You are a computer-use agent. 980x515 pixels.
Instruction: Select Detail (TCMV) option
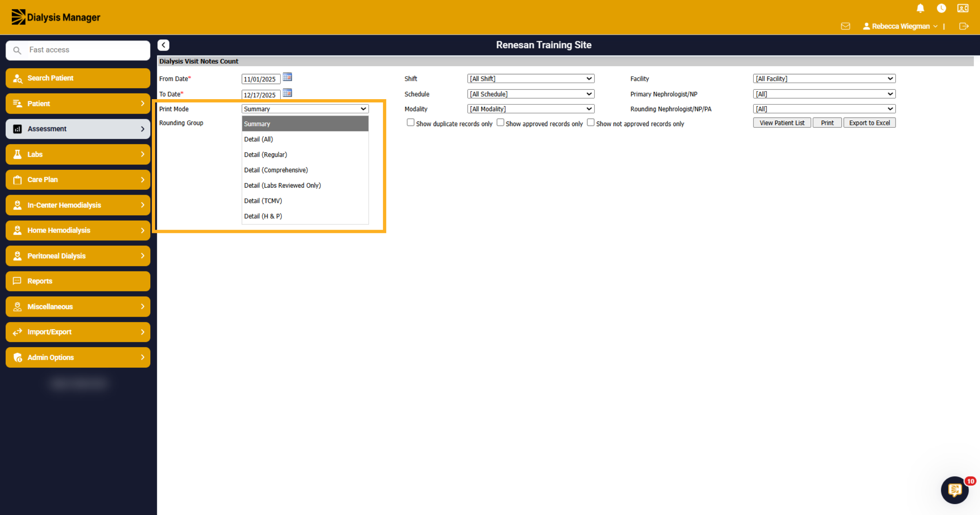(305, 201)
